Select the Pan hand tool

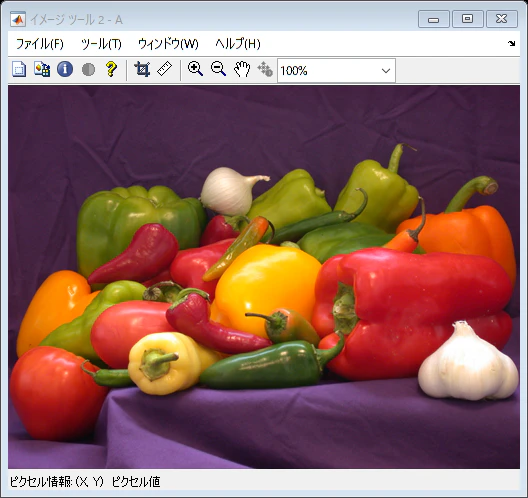(x=242, y=69)
